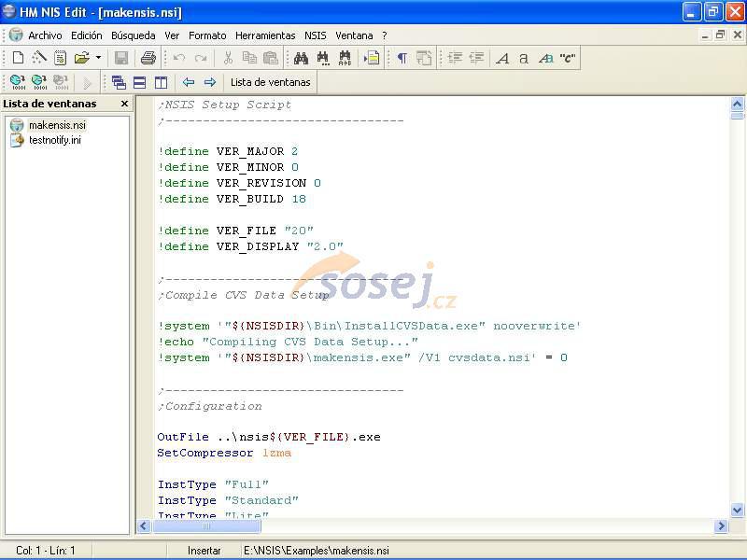This screenshot has height=560, width=747.
Task: Click the line "!define VER_BUILD 18"
Action: pyautogui.click(x=232, y=199)
